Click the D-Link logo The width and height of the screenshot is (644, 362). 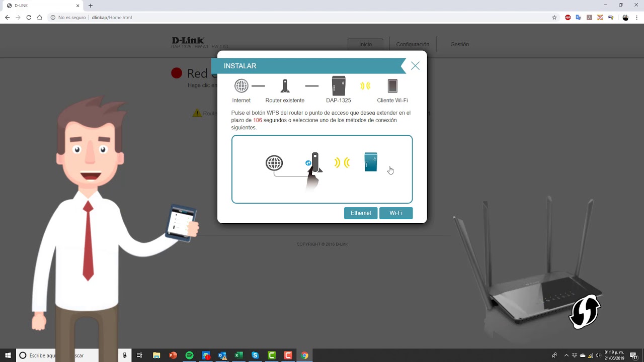point(188,40)
